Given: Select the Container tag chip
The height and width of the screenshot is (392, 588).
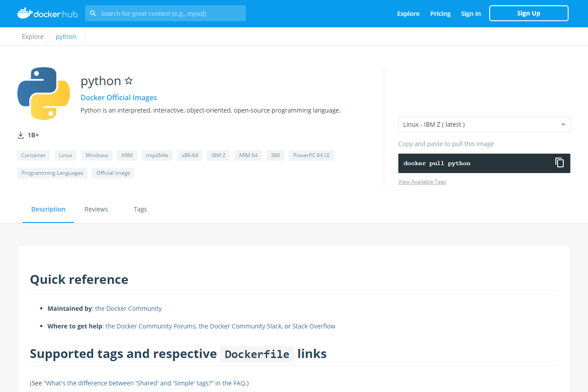Looking at the screenshot, I should pyautogui.click(x=34, y=155).
